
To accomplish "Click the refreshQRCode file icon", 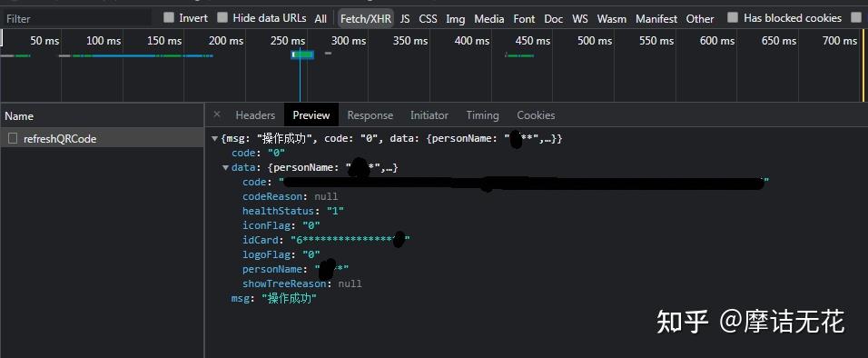I will [12, 138].
